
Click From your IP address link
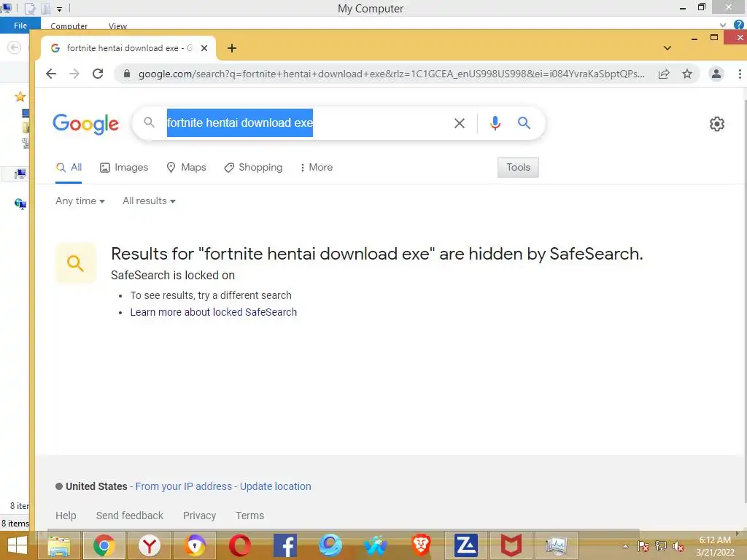[183, 486]
